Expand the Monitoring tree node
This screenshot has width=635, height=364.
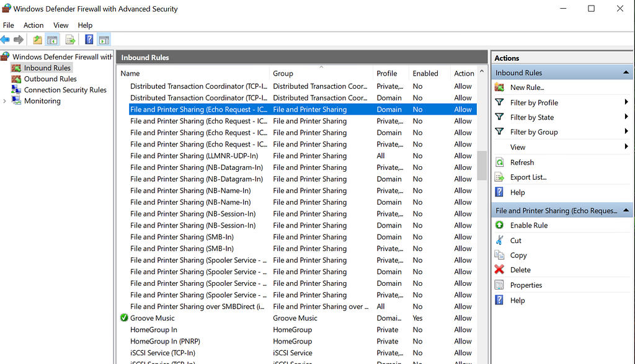tap(4, 101)
